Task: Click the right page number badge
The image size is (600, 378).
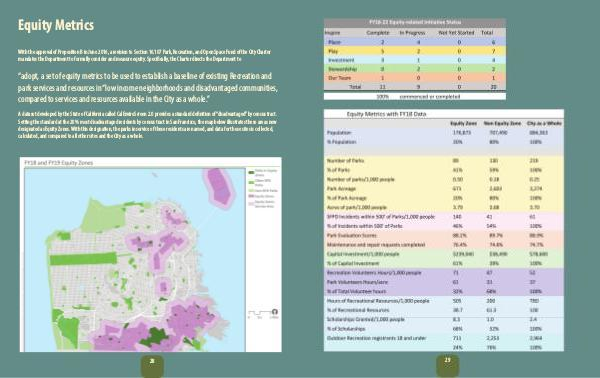Action: [447, 365]
